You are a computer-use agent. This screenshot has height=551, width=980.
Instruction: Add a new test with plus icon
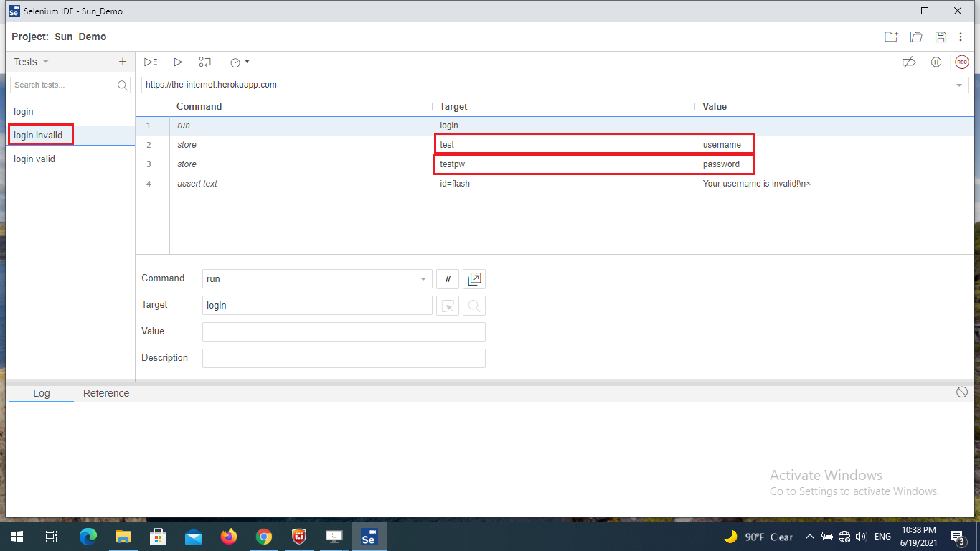(123, 62)
